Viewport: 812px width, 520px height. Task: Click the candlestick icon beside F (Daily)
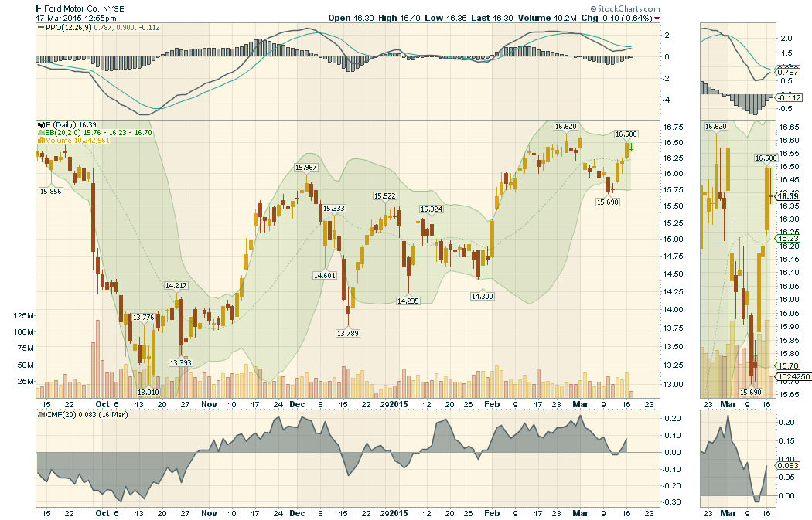click(41, 124)
